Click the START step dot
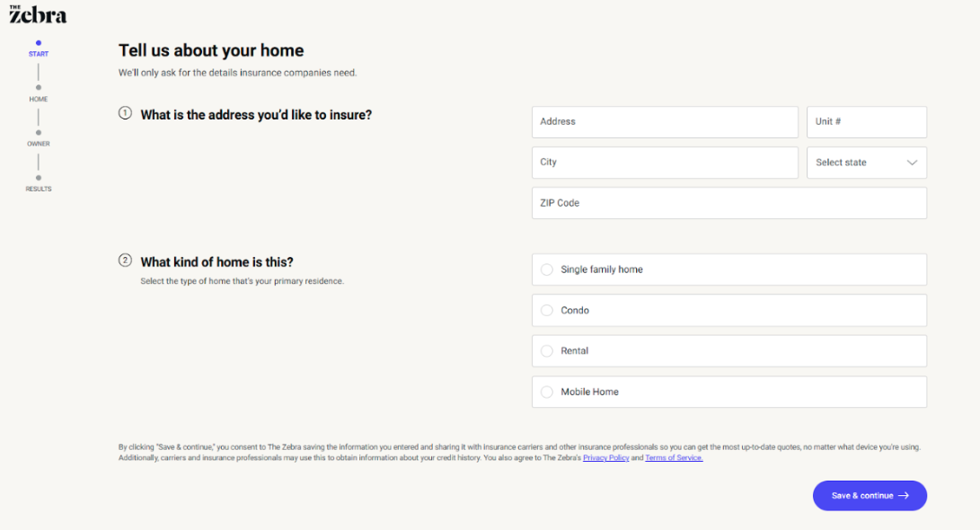980x530 pixels. pos(39,43)
